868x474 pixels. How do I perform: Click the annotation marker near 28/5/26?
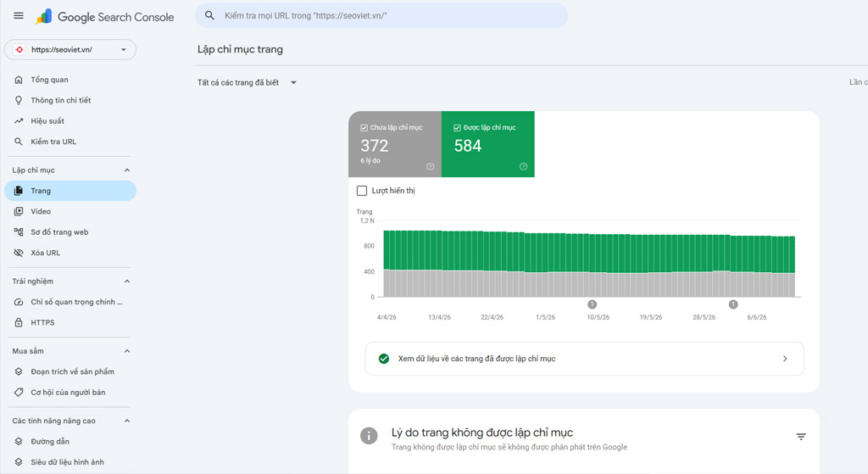point(733,304)
